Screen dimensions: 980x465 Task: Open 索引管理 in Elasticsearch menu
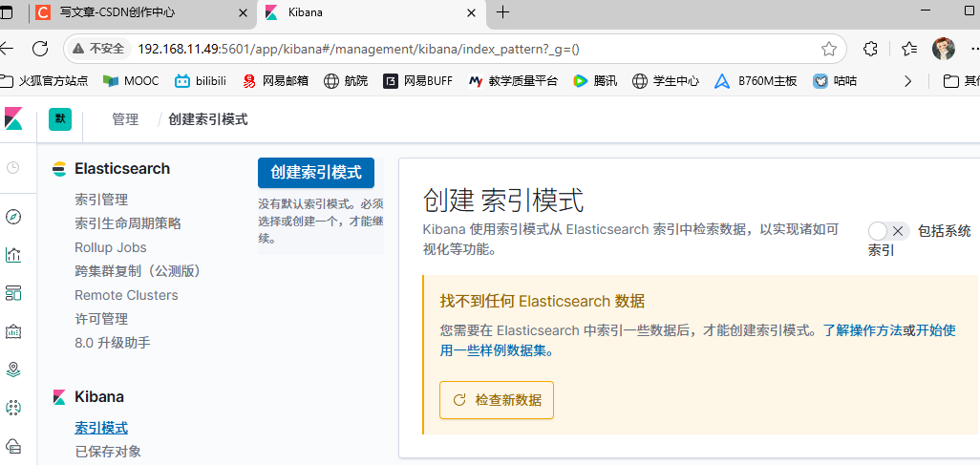click(x=101, y=200)
